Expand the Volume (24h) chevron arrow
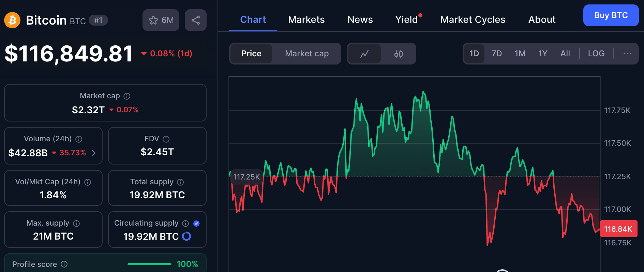The image size is (644, 272). (x=94, y=153)
